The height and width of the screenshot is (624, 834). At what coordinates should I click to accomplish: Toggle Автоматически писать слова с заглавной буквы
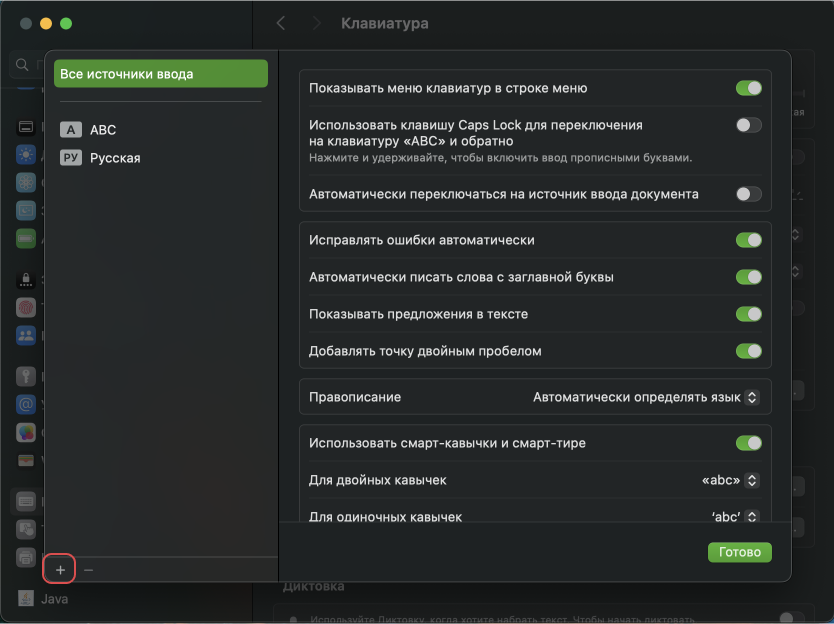(748, 277)
